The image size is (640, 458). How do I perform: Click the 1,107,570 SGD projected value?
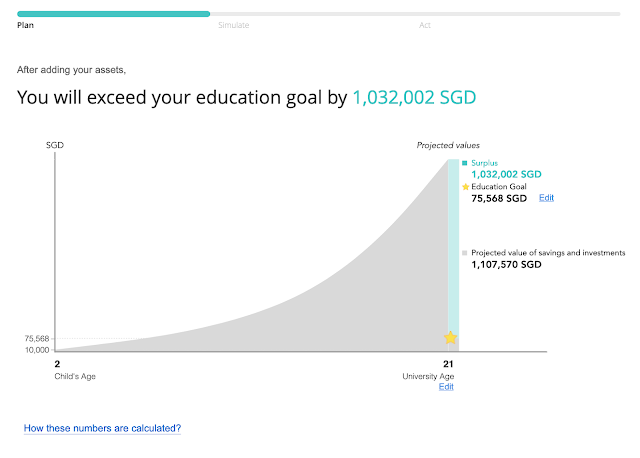(x=506, y=265)
